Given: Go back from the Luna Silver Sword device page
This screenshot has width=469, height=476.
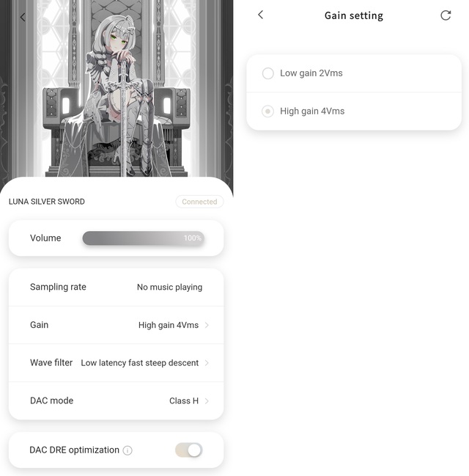Looking at the screenshot, I should coord(23,17).
